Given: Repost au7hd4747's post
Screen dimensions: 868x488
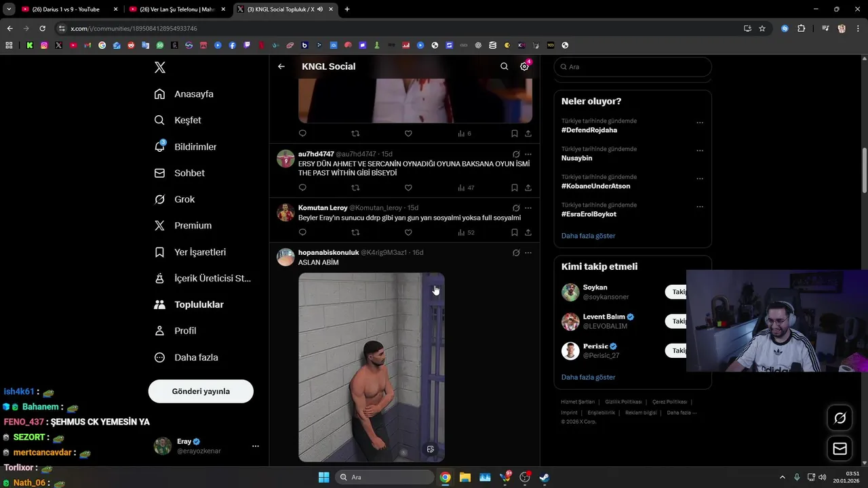Looking at the screenshot, I should [x=355, y=188].
